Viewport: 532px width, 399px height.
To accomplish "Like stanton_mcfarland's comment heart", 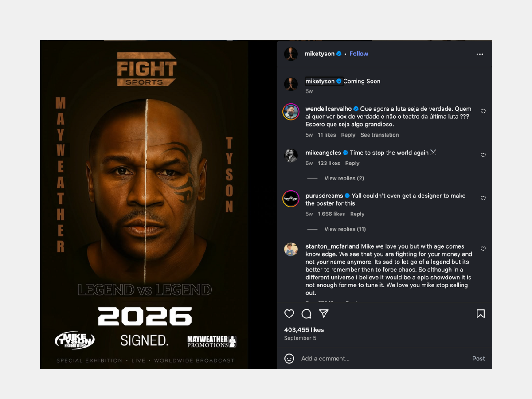I will click(483, 249).
